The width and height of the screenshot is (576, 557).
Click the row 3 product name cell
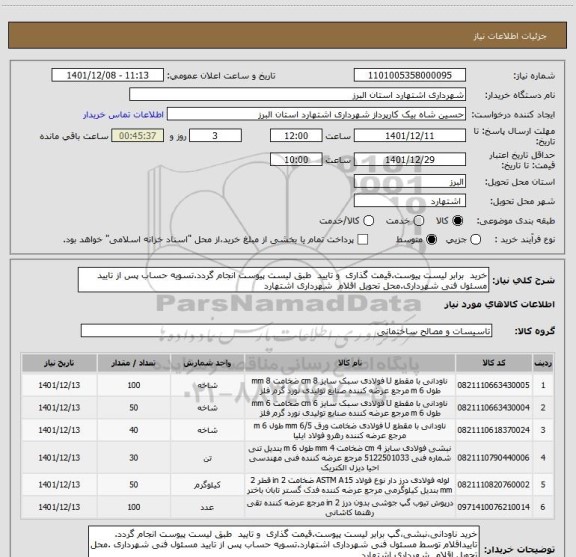pos(350,430)
